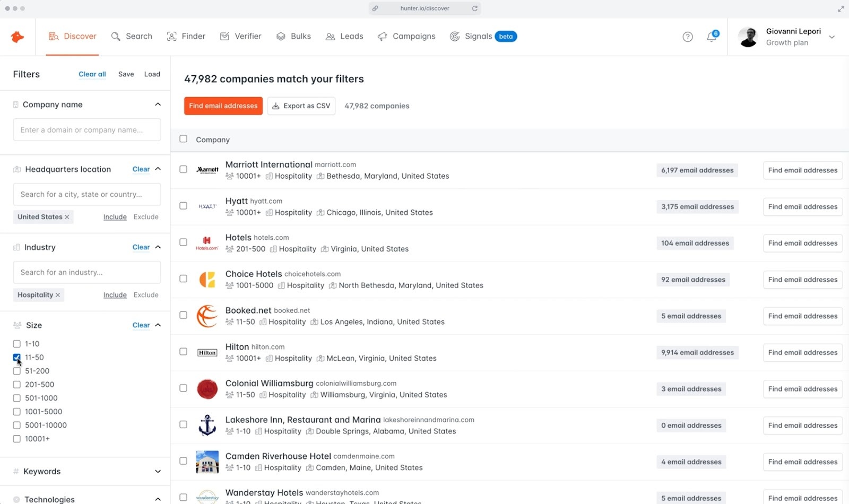Click the window expand arrows icon

click(841, 8)
